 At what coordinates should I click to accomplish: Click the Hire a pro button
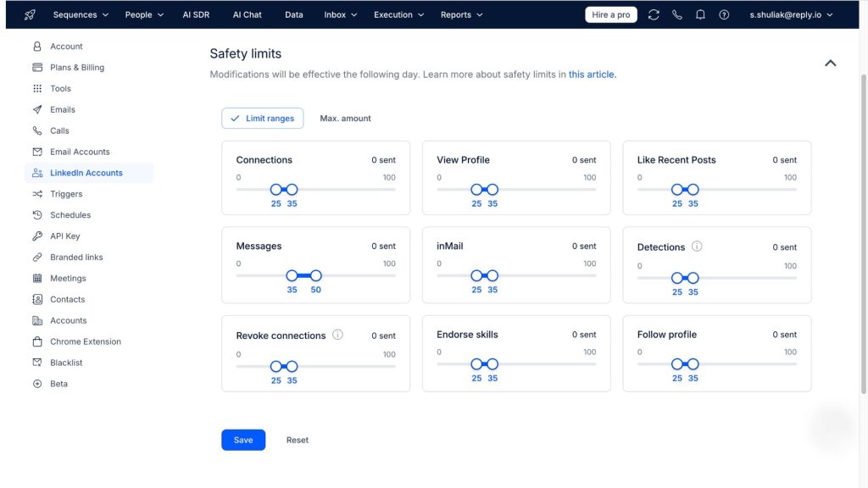[x=611, y=15]
